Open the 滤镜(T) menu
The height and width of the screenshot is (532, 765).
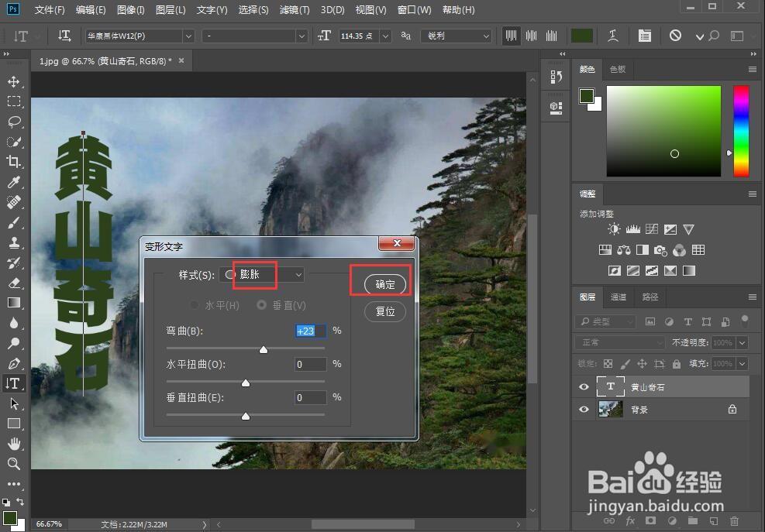(295, 10)
